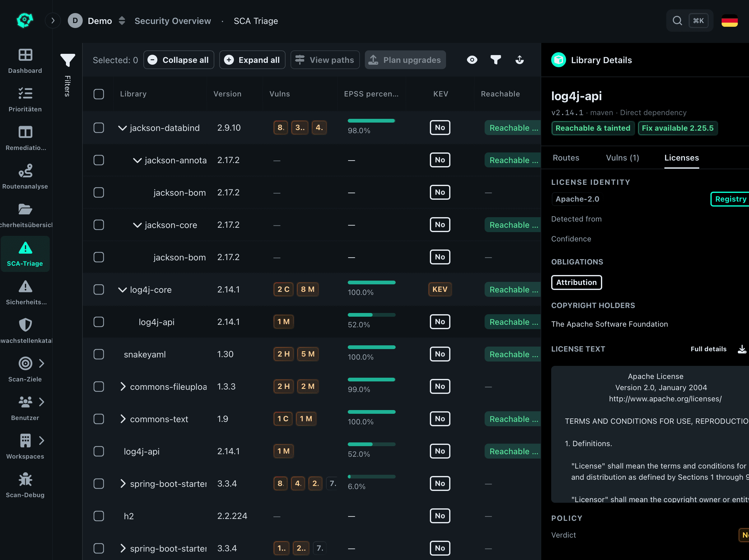The width and height of the screenshot is (749, 560).
Task: Click the export download icon in the toolbar
Action: pos(519,60)
